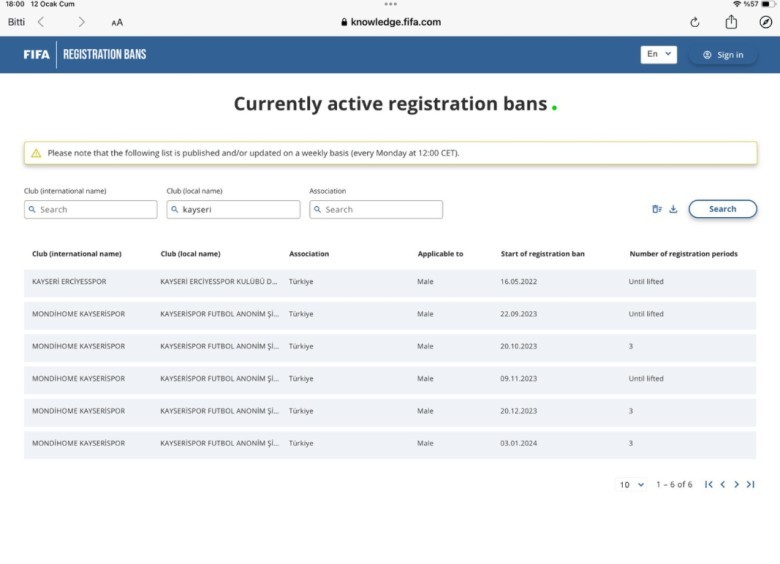This screenshot has height=564, width=780.
Task: Jump to the last results page
Action: point(750,484)
